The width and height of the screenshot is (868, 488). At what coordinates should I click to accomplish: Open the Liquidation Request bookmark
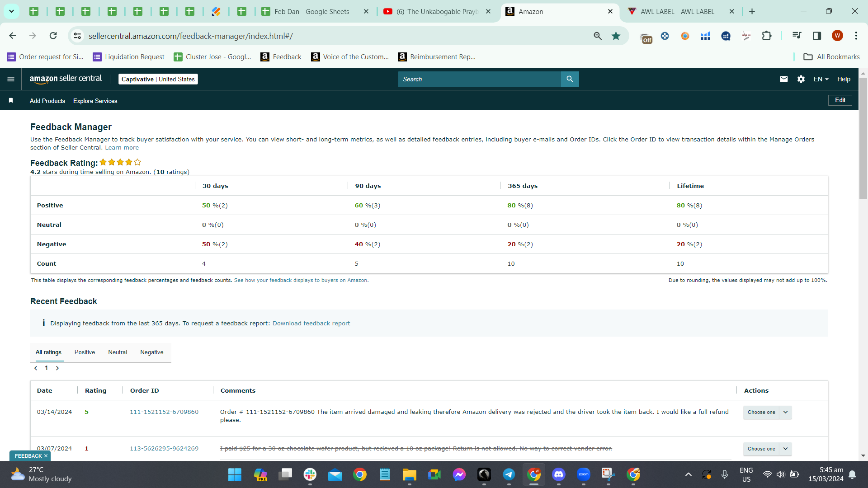pyautogui.click(x=129, y=57)
